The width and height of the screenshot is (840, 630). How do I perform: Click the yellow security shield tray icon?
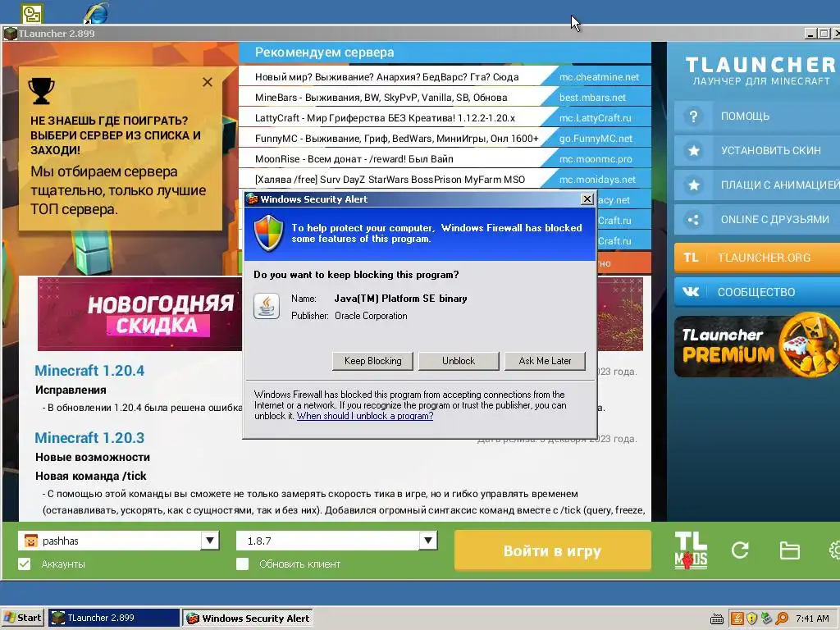751,619
